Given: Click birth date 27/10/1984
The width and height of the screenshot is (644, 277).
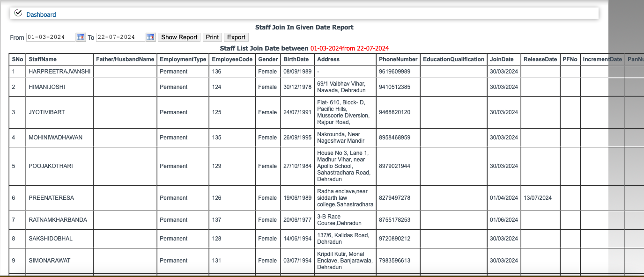Looking at the screenshot, I should point(297,166).
